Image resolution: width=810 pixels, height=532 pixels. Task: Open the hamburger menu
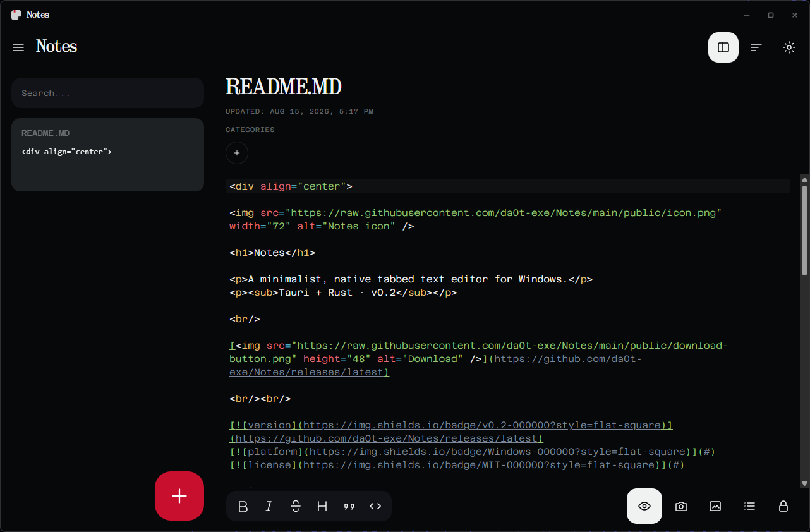[18, 47]
